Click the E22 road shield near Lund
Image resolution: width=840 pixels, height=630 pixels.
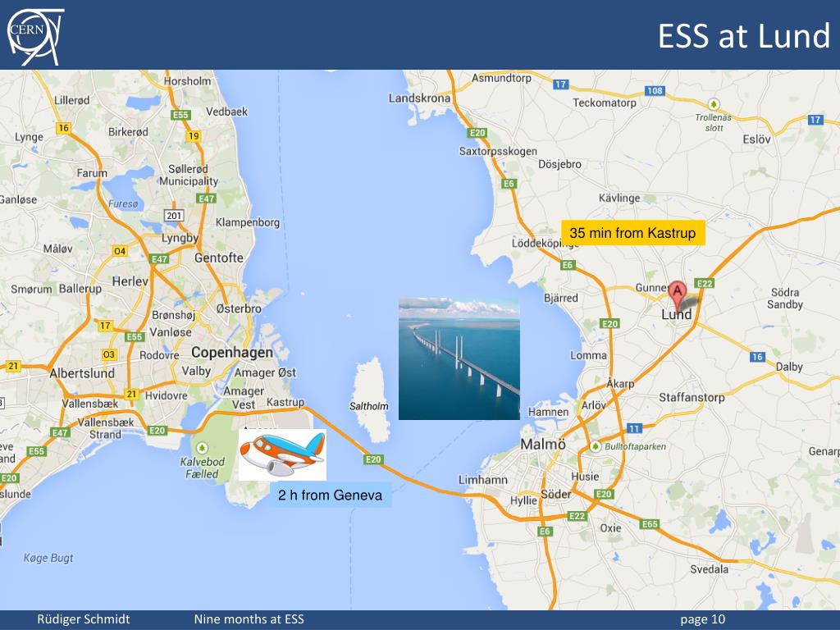coord(704,283)
